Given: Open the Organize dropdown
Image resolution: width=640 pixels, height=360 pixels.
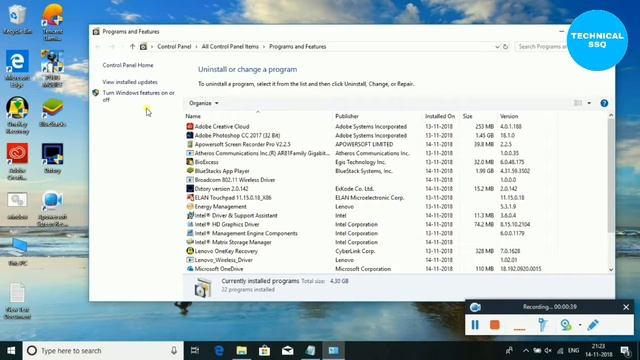Looking at the screenshot, I should click(204, 103).
